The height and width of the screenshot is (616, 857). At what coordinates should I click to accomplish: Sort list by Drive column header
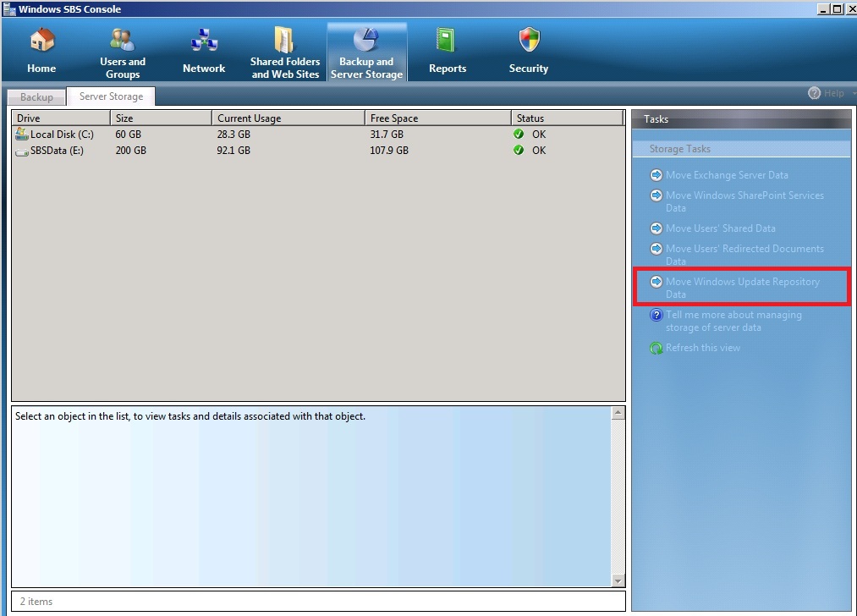(x=61, y=118)
